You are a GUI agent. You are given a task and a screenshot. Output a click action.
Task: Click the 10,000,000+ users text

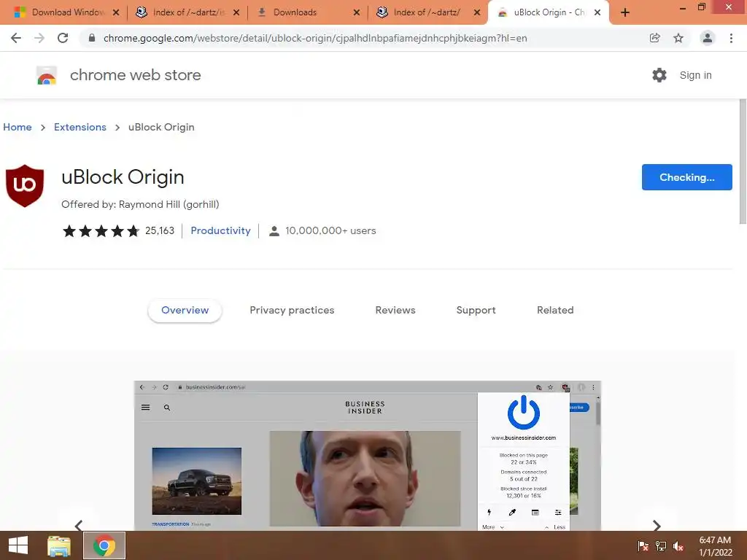330,230
